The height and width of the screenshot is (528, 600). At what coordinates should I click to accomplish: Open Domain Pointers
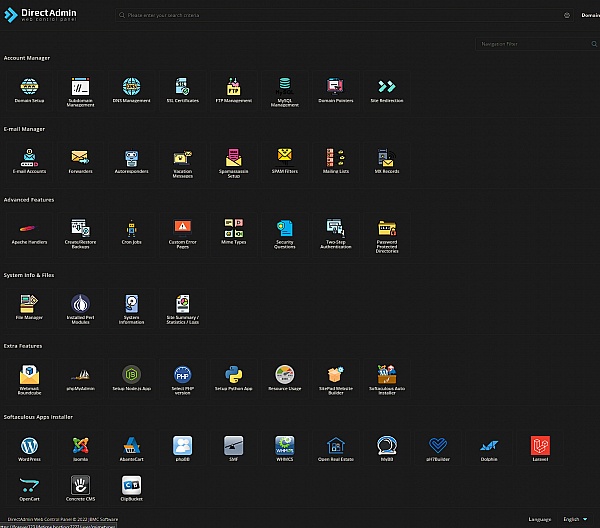click(x=336, y=91)
